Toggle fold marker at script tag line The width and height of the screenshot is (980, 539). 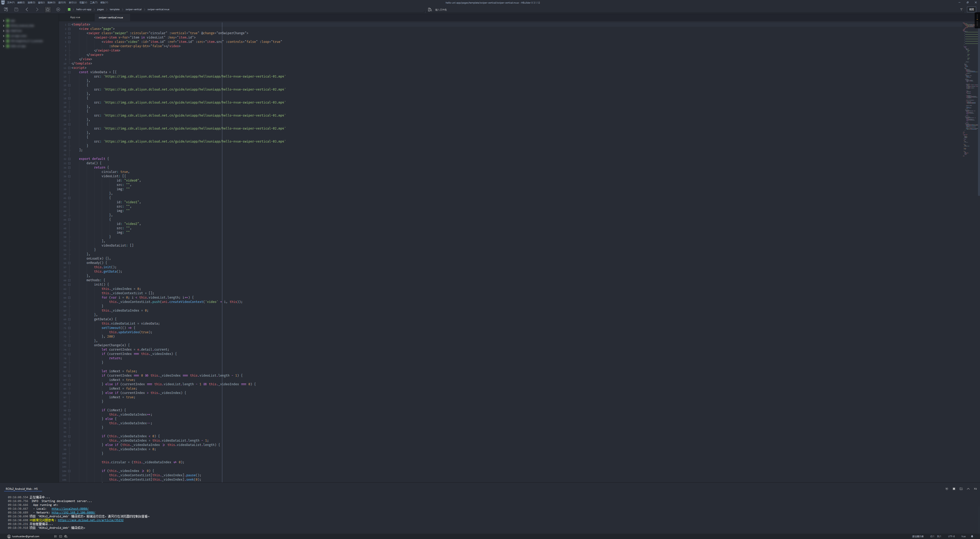click(x=69, y=68)
